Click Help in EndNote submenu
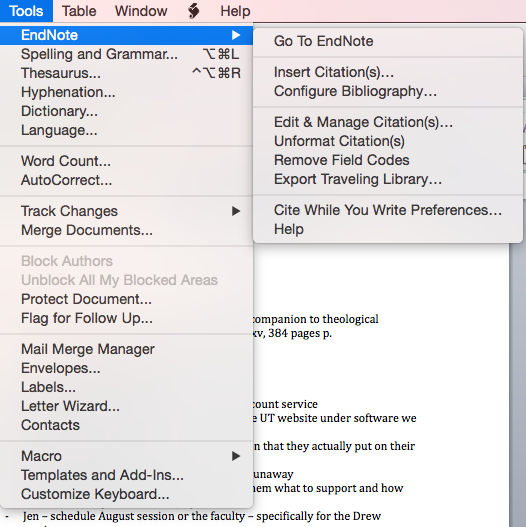 click(388, 229)
